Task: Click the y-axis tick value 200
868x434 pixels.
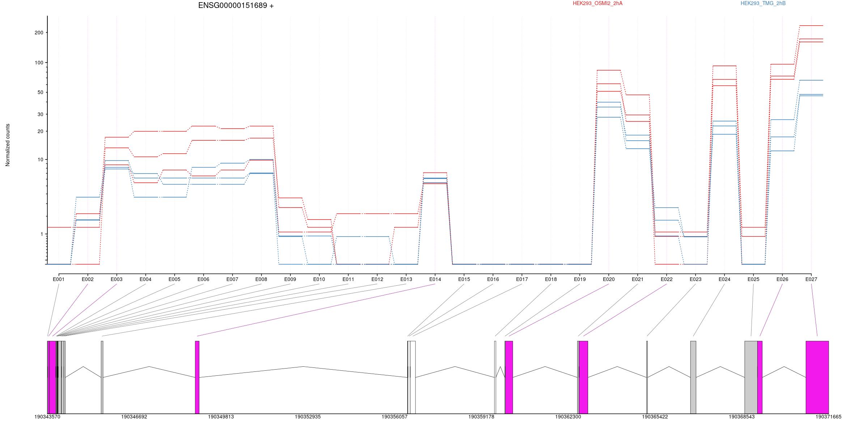Action: click(x=39, y=33)
